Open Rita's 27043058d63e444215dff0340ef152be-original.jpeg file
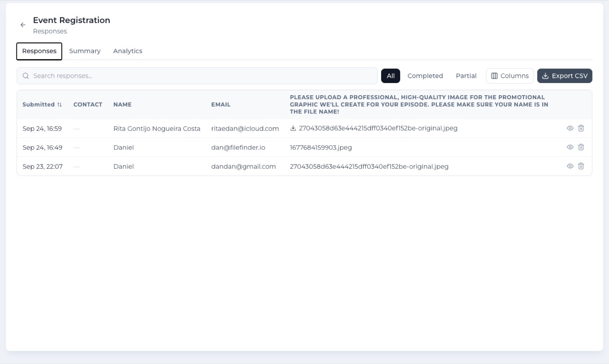The image size is (609, 364). 378,128
